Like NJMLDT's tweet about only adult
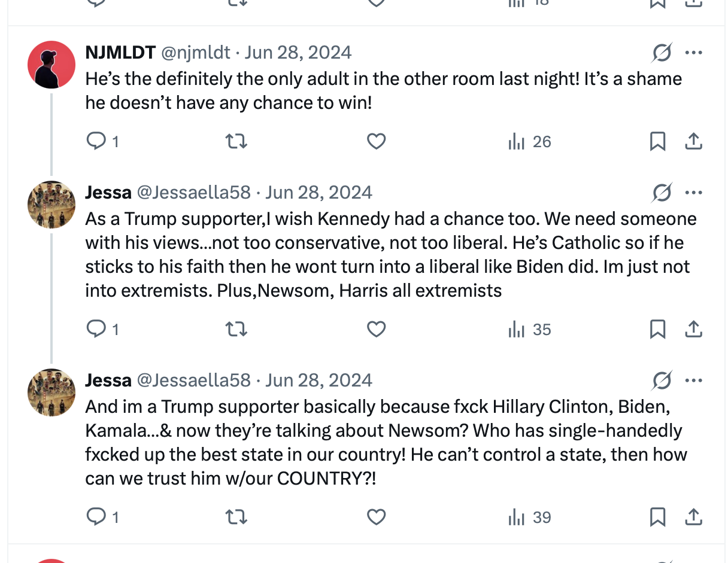The image size is (728, 563). coord(376,142)
